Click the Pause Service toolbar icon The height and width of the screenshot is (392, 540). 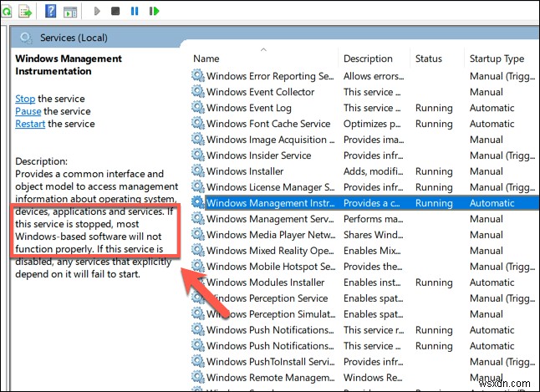click(x=135, y=11)
